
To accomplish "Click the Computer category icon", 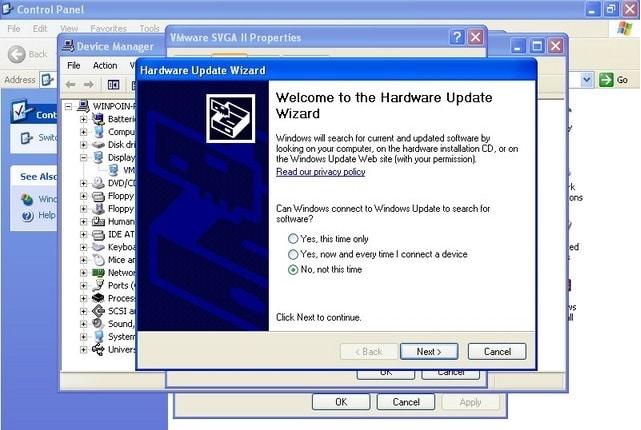I will 98,132.
